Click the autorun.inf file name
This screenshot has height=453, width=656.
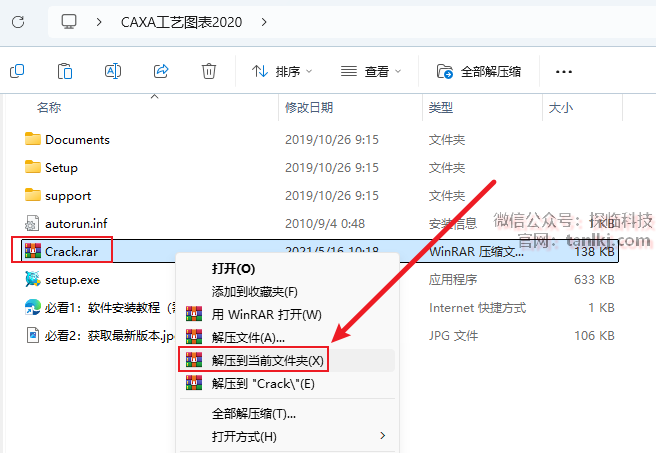(x=76, y=224)
